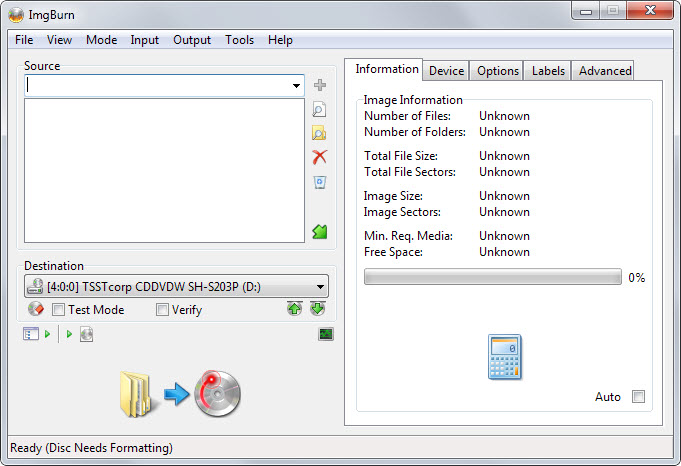Image resolution: width=681 pixels, height=466 pixels.
Task: Click the Image Size label
Action: pos(393,196)
